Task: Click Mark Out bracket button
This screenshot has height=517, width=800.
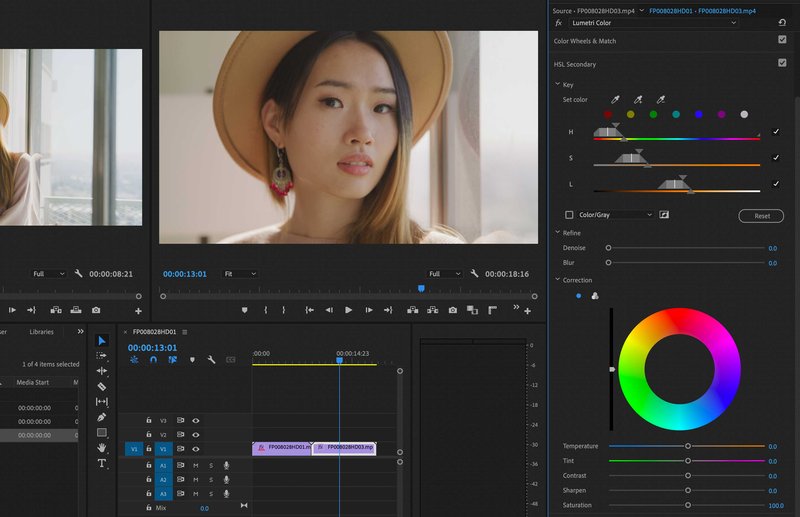Action: pos(284,310)
